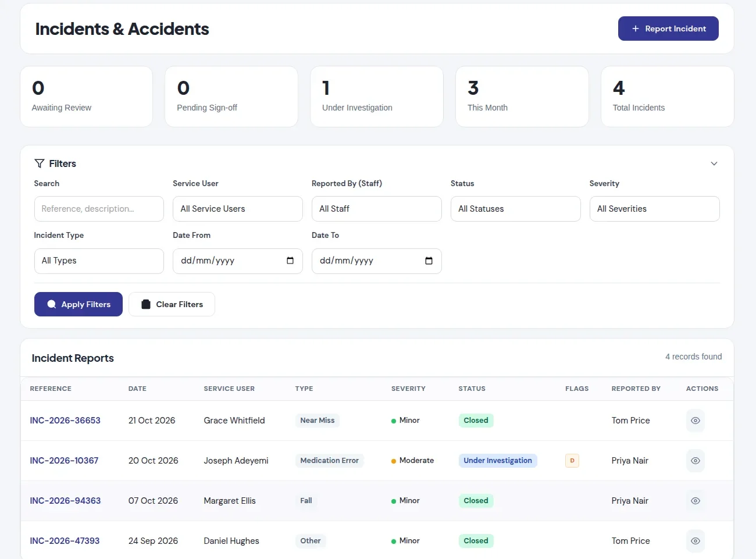Open the All Severities dropdown
756x559 pixels.
coord(655,209)
